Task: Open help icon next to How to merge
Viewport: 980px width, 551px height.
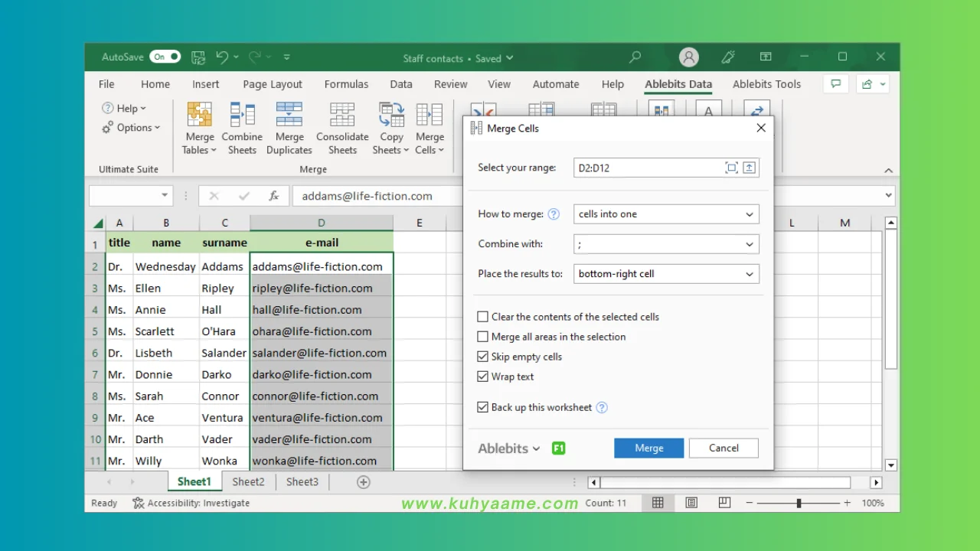Action: pyautogui.click(x=554, y=214)
